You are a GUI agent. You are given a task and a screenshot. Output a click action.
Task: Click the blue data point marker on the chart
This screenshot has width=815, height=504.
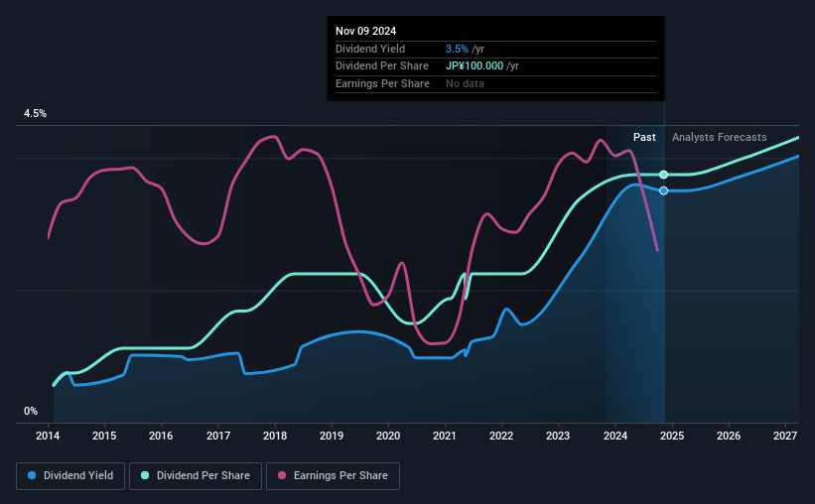[664, 190]
